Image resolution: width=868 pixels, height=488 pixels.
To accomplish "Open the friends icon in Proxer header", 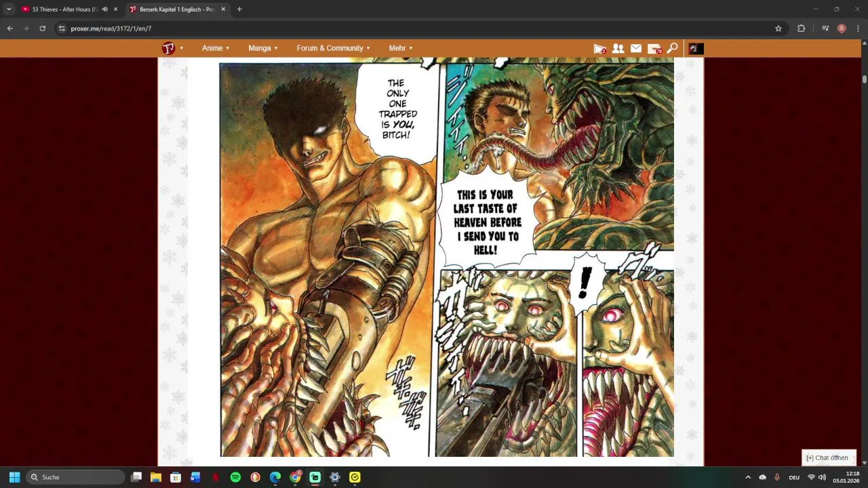I will point(618,48).
